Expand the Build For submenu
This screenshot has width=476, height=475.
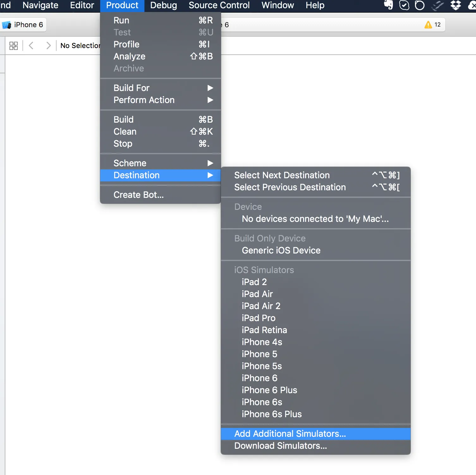pos(161,88)
